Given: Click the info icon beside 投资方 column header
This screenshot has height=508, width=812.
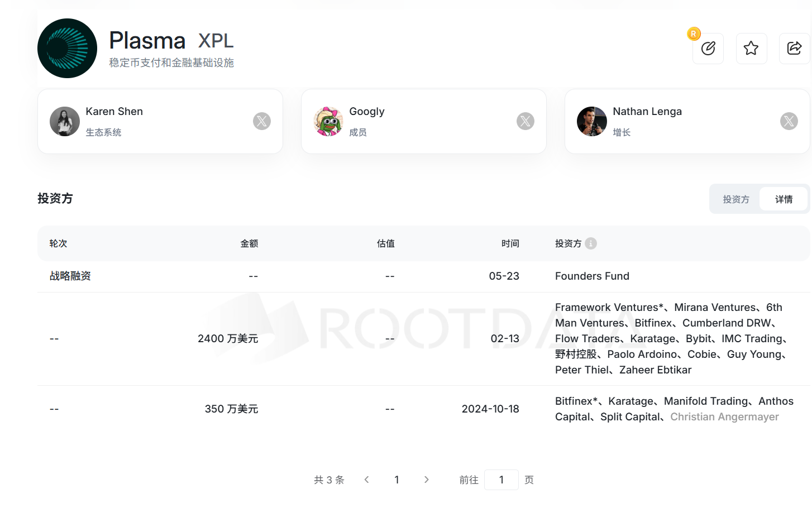Looking at the screenshot, I should [591, 243].
